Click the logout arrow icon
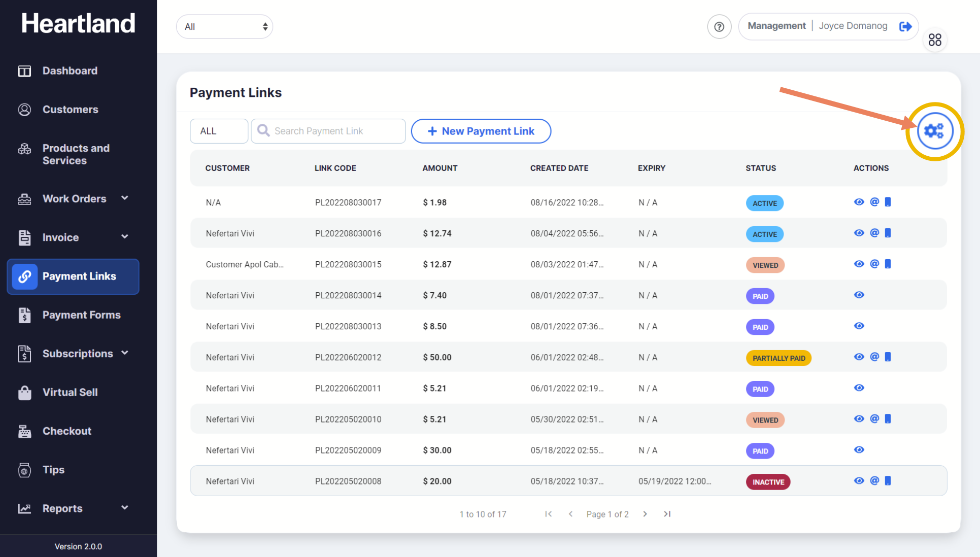This screenshot has height=557, width=980. 905,26
